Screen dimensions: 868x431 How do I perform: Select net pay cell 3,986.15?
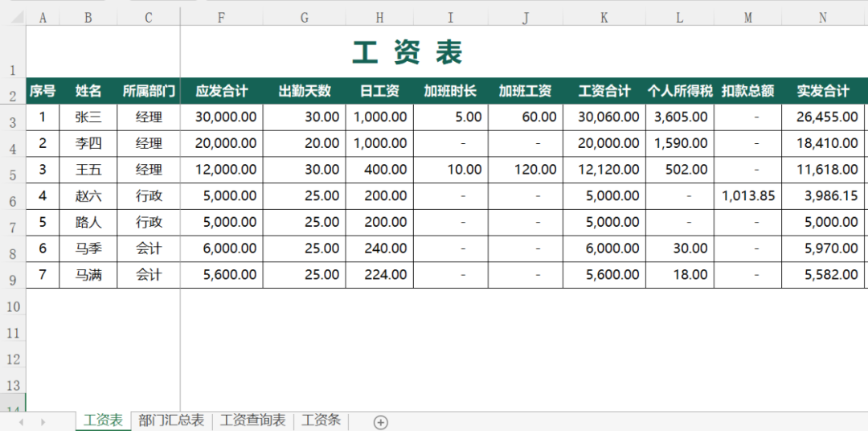pyautogui.click(x=823, y=195)
